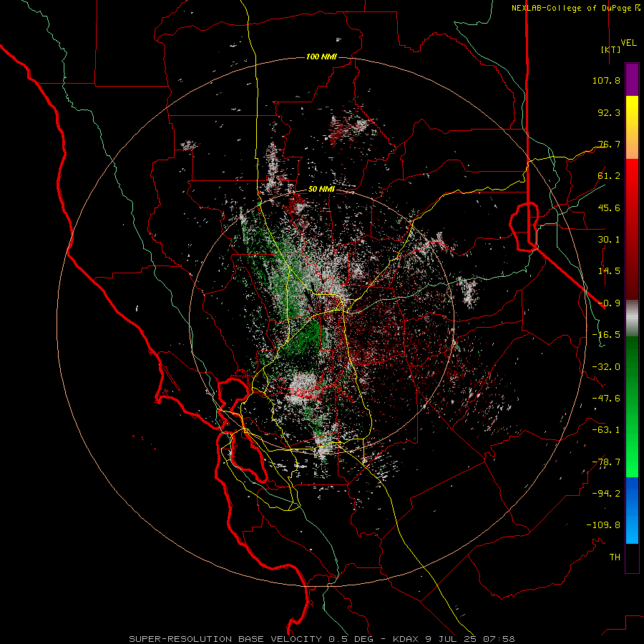Click the -0.9 velocity scale value

[x=609, y=303]
